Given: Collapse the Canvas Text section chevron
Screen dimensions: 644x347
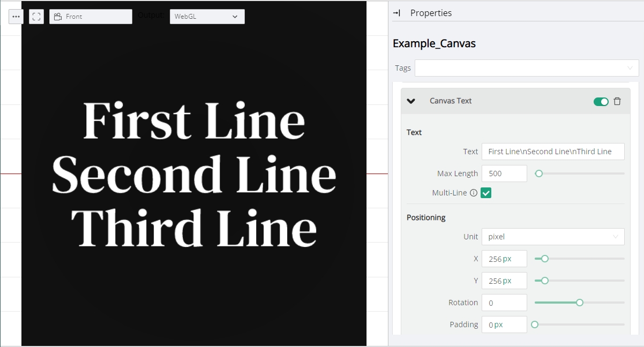Looking at the screenshot, I should (x=411, y=101).
